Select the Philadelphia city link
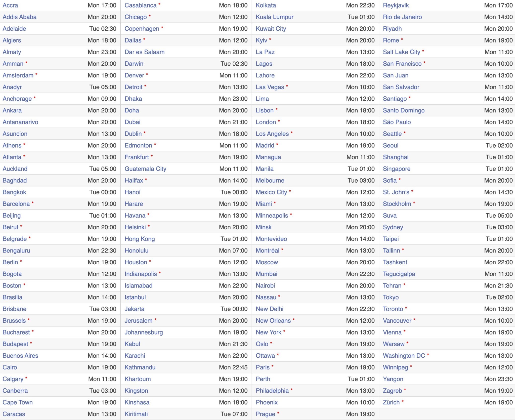Viewport: 515px width, 420px height. click(x=272, y=391)
